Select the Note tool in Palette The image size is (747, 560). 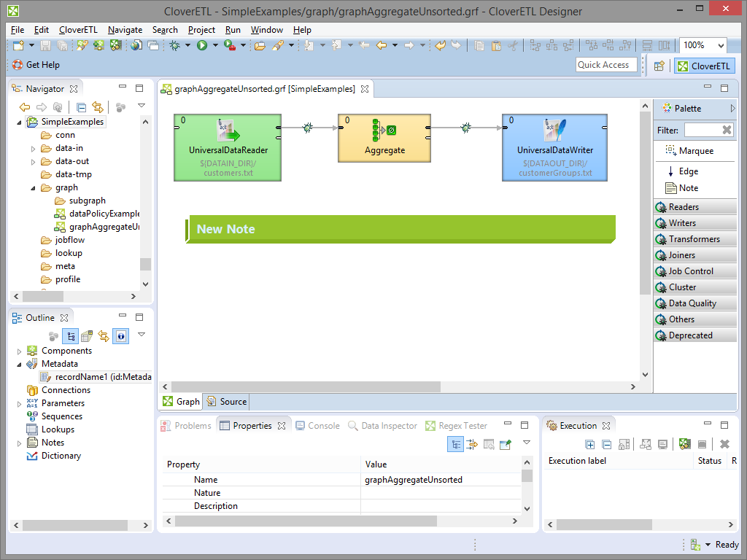[x=682, y=188]
